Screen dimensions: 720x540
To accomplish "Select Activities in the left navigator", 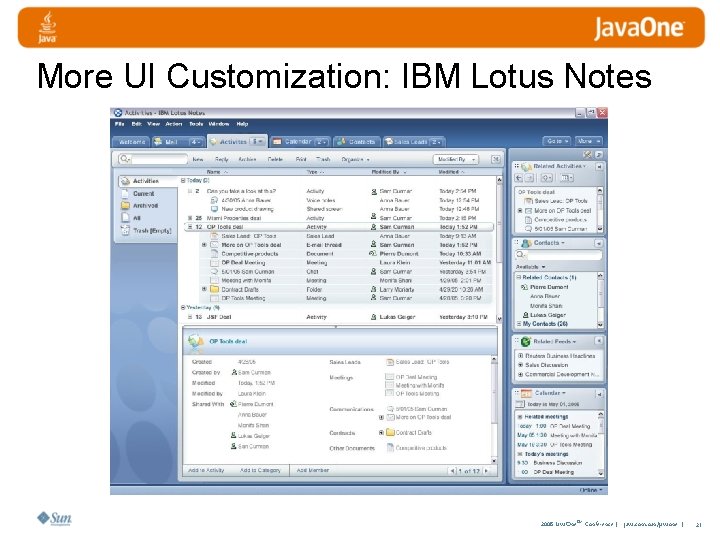I will click(x=147, y=181).
